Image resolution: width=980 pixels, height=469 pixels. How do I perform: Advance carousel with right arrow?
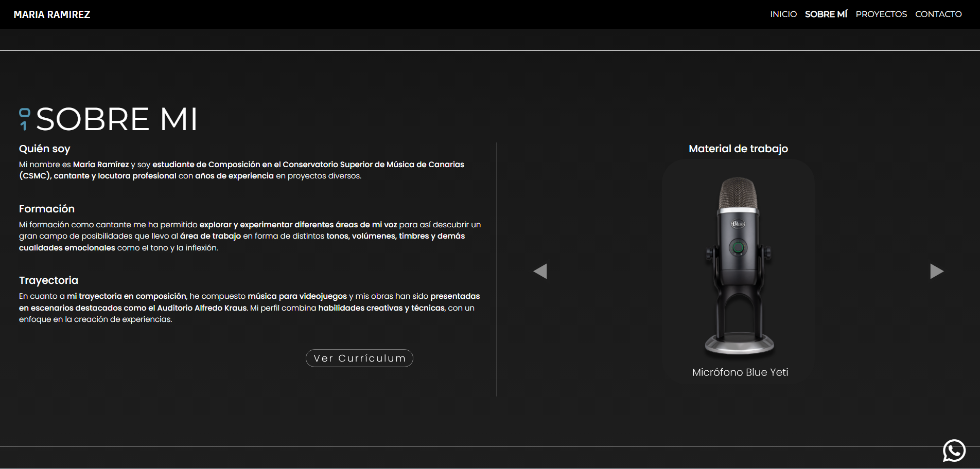point(936,271)
